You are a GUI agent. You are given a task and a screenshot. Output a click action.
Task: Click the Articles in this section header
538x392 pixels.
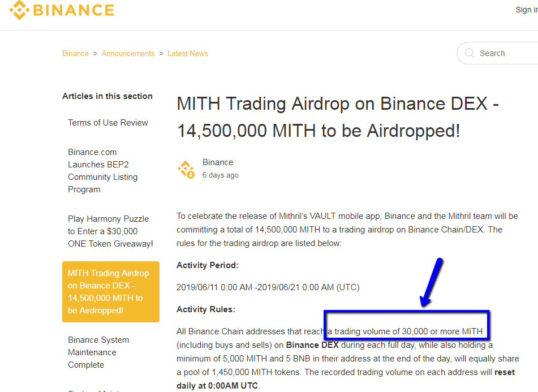click(107, 96)
